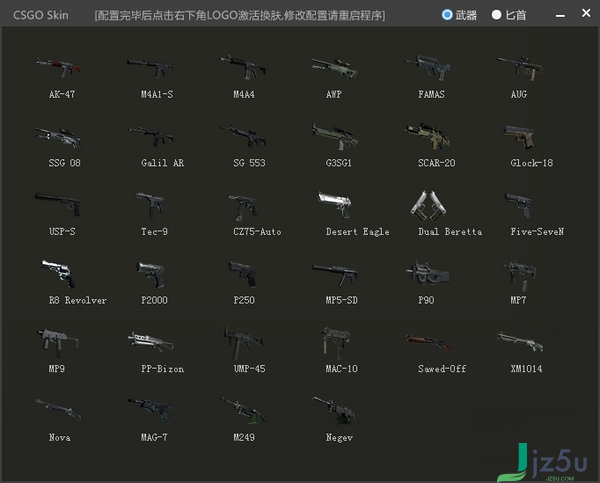Switch to the 匕首 radio option
600x483 pixels.
(496, 15)
